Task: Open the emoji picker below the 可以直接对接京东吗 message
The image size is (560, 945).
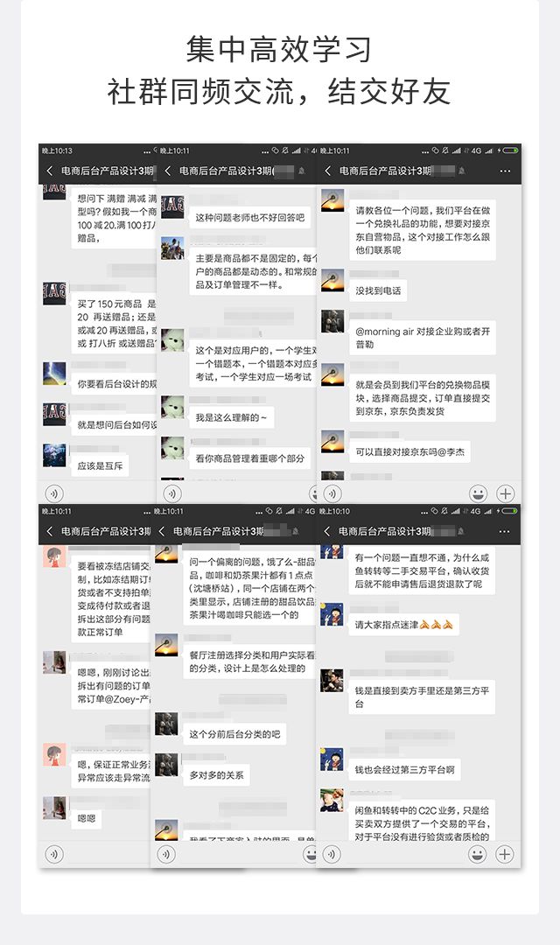Action: pyautogui.click(x=478, y=493)
